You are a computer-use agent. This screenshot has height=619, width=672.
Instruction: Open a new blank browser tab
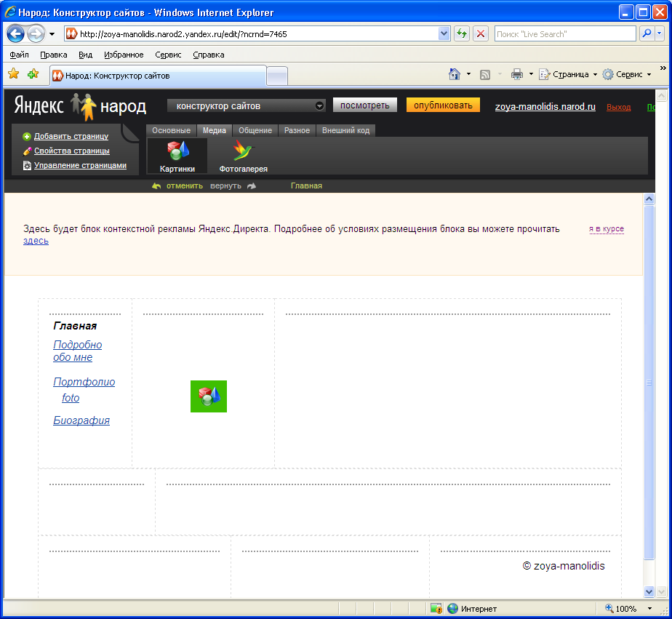(277, 76)
